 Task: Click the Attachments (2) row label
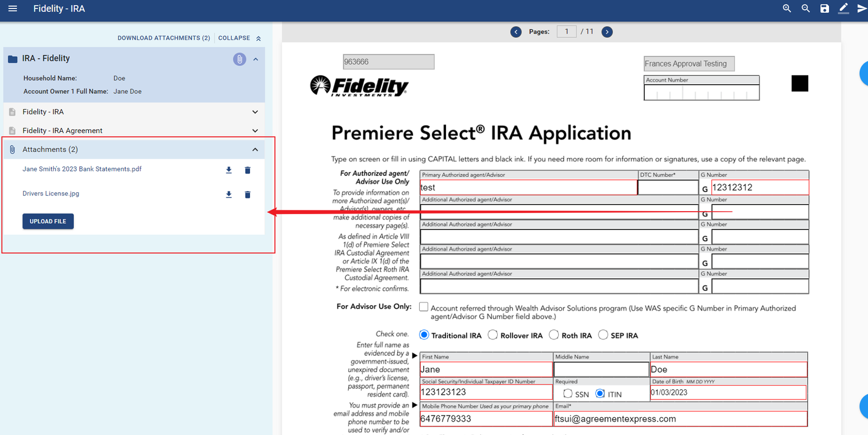pos(50,149)
